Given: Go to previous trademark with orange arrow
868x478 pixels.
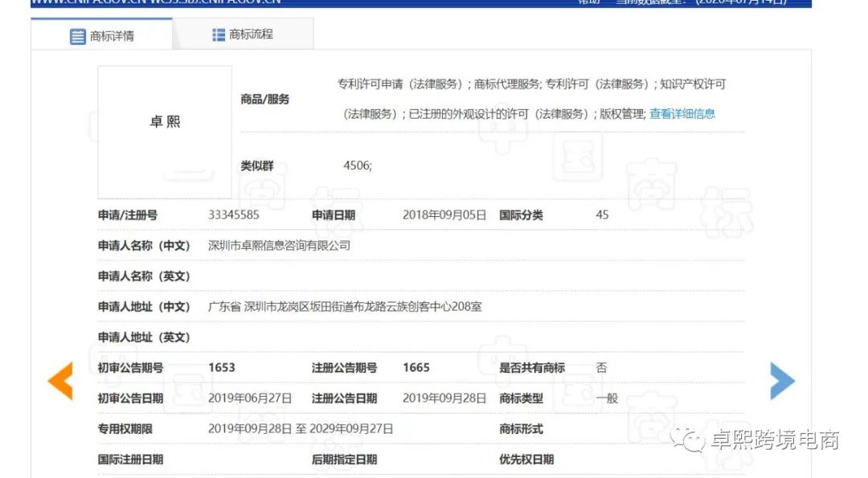Looking at the screenshot, I should 60,381.
